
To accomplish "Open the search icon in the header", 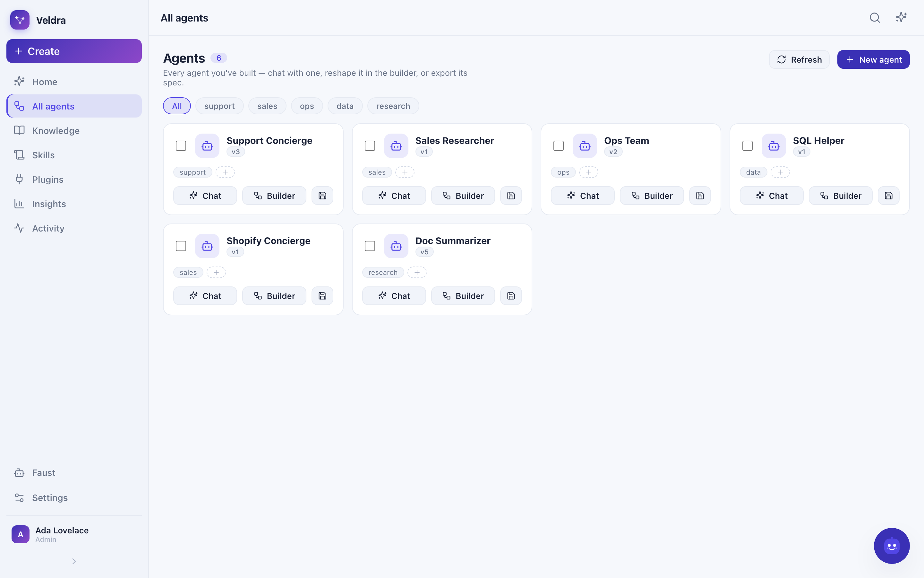I will tap(875, 18).
